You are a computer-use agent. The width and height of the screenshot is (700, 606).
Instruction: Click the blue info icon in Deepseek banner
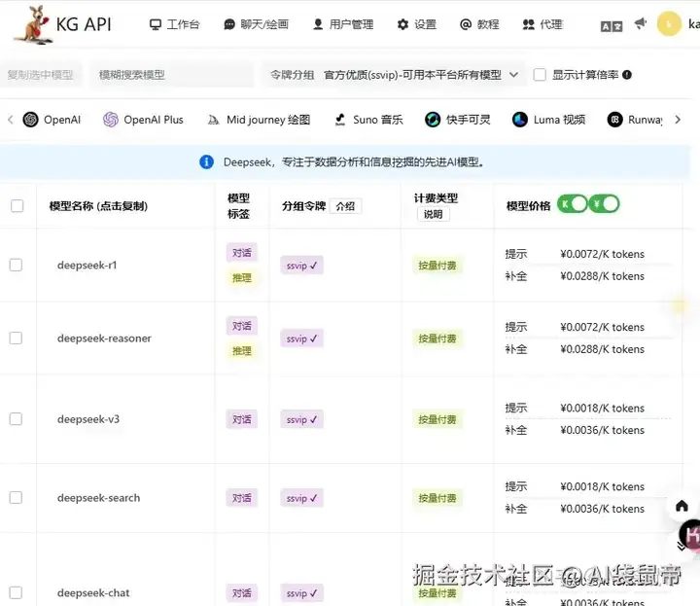[x=206, y=161]
